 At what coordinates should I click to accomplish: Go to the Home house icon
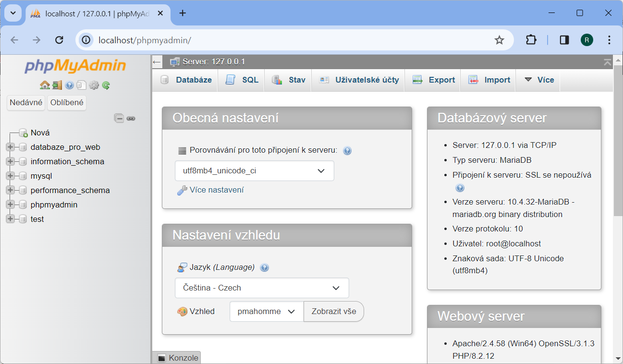tap(45, 85)
